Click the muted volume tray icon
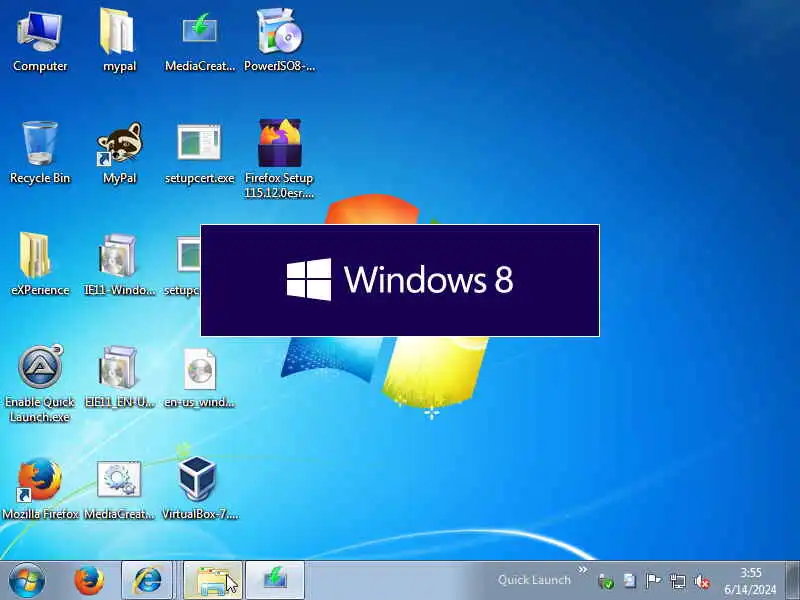The width and height of the screenshot is (800, 600). click(703, 581)
